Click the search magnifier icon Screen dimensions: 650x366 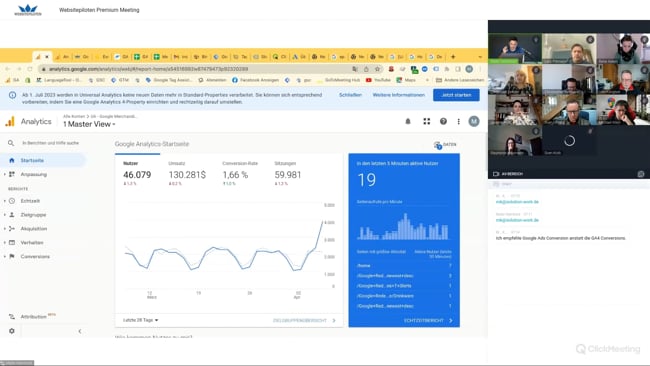(11, 143)
